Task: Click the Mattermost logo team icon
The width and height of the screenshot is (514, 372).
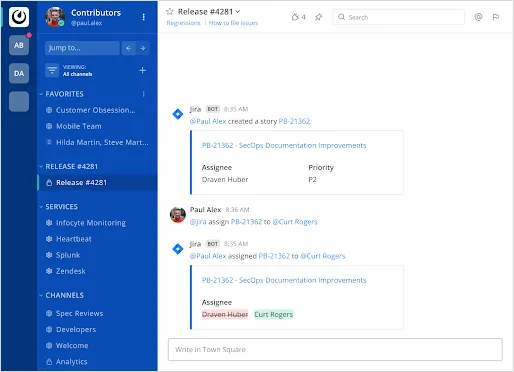Action: point(19,17)
